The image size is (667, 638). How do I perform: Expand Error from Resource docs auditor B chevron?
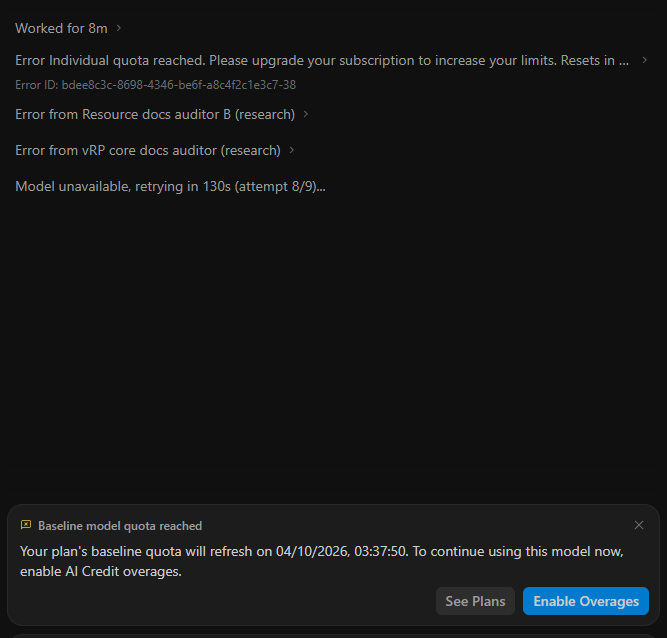[x=305, y=114]
